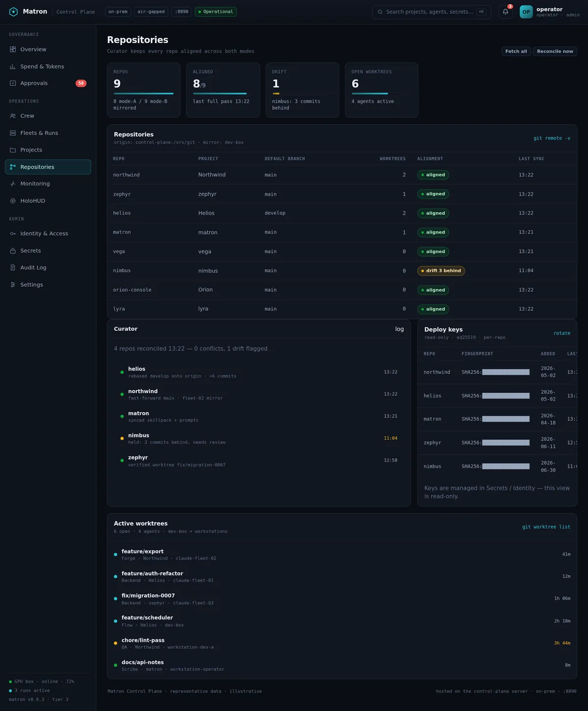Select the northwind repo row name

(x=126, y=175)
